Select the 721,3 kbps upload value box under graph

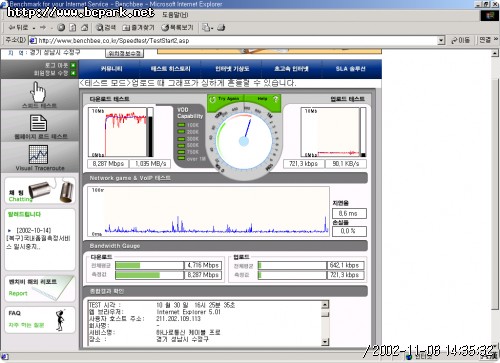(303, 164)
